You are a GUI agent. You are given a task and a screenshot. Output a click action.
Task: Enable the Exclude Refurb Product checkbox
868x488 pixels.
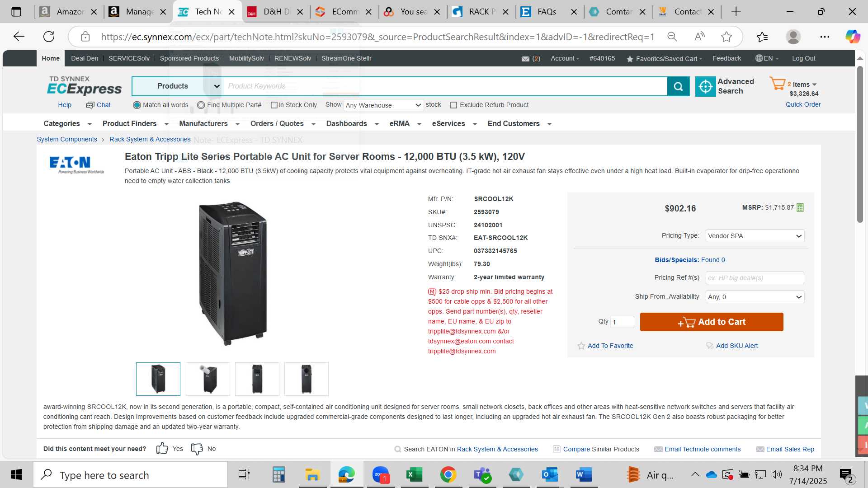453,105
